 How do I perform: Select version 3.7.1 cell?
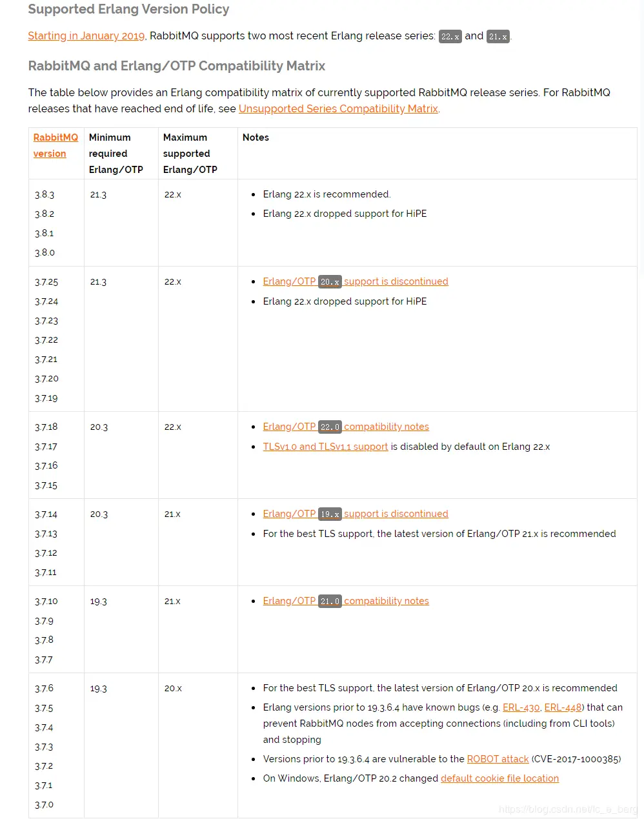click(45, 786)
